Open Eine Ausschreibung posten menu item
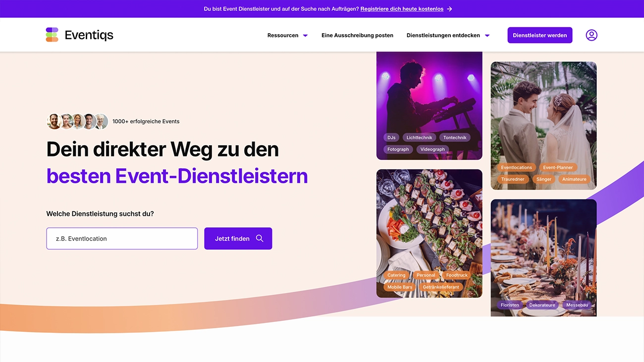The width and height of the screenshot is (644, 362). point(357,35)
